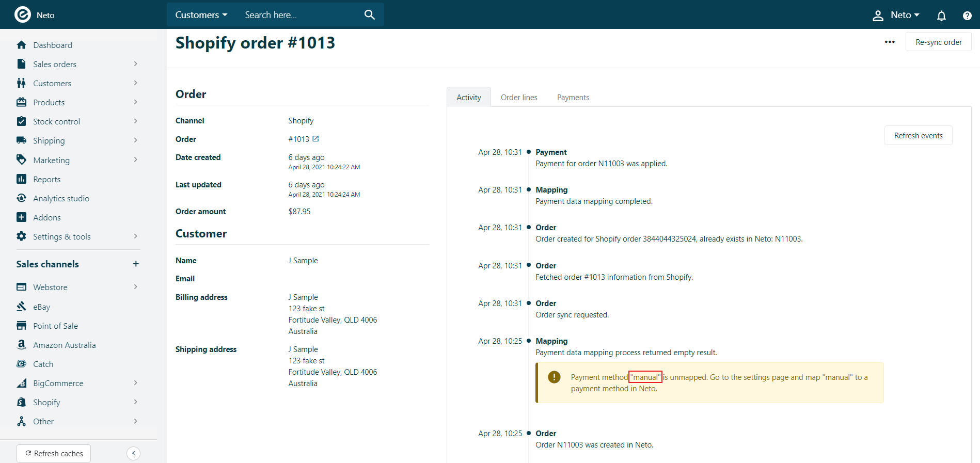Click the Stock control checklist icon
The image size is (980, 463).
[21, 121]
